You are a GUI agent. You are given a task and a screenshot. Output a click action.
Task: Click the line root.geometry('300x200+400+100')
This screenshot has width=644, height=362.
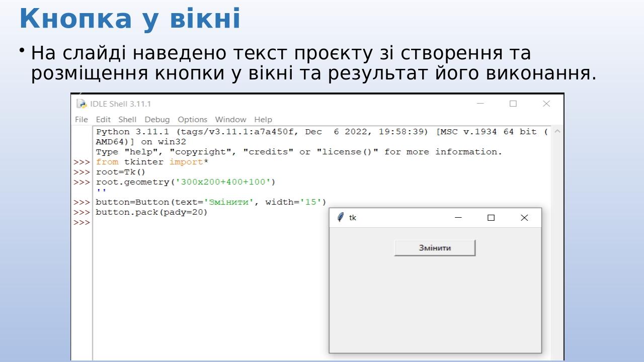pos(186,182)
